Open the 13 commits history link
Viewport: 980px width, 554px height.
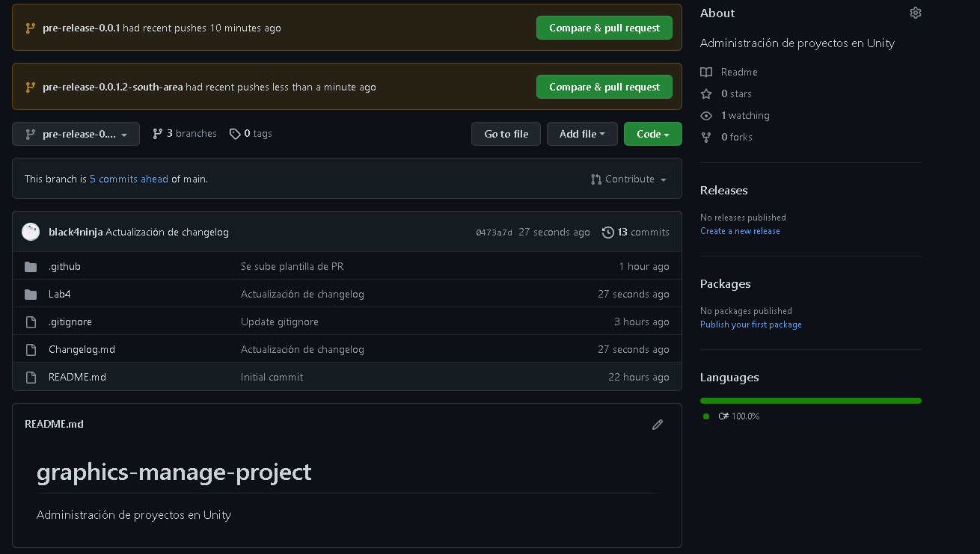tap(636, 232)
